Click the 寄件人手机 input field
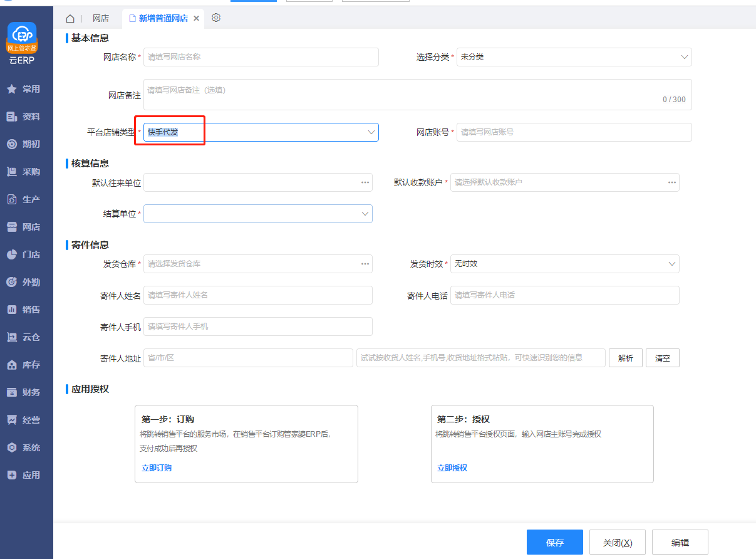Viewport: 756px width, 559px height. [x=257, y=327]
